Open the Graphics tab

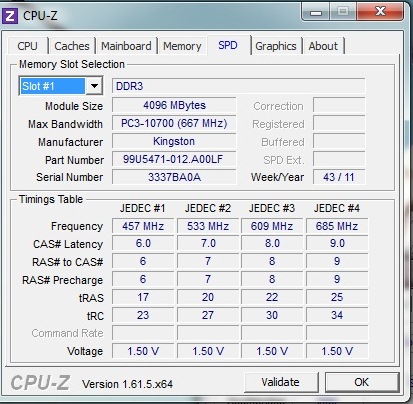tap(276, 46)
